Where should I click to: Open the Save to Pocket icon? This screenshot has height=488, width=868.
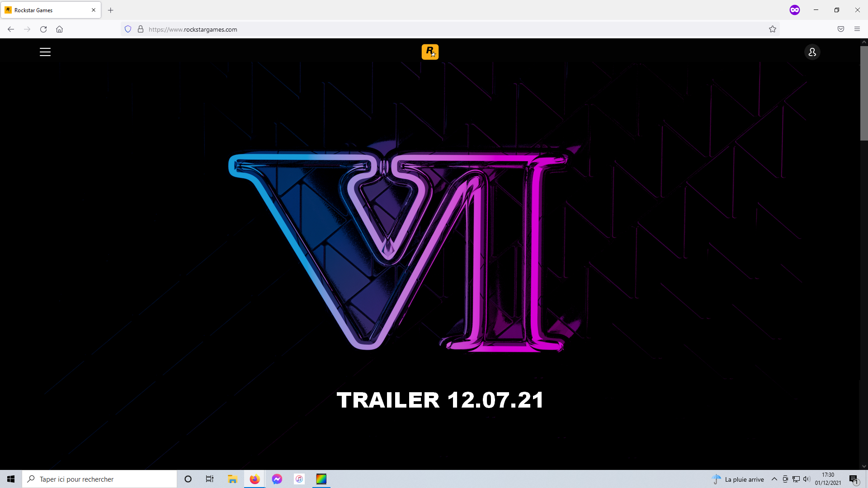[x=841, y=29]
